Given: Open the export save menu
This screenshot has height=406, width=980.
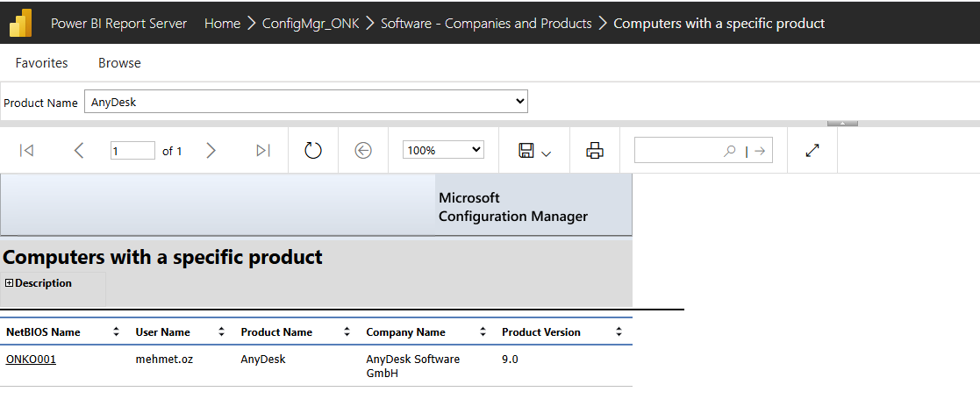Looking at the screenshot, I should (x=534, y=151).
